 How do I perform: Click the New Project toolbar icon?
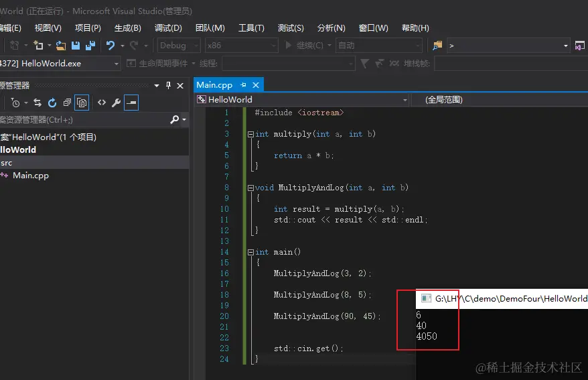[38, 46]
